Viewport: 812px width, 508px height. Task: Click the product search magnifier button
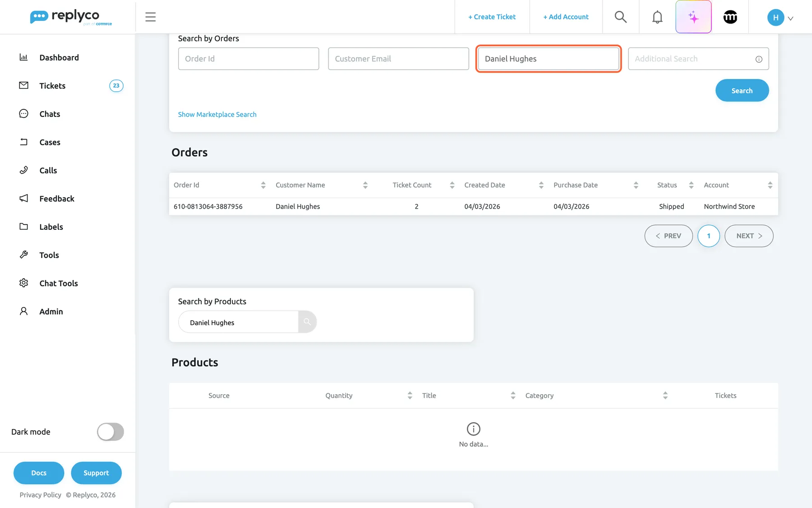307,322
